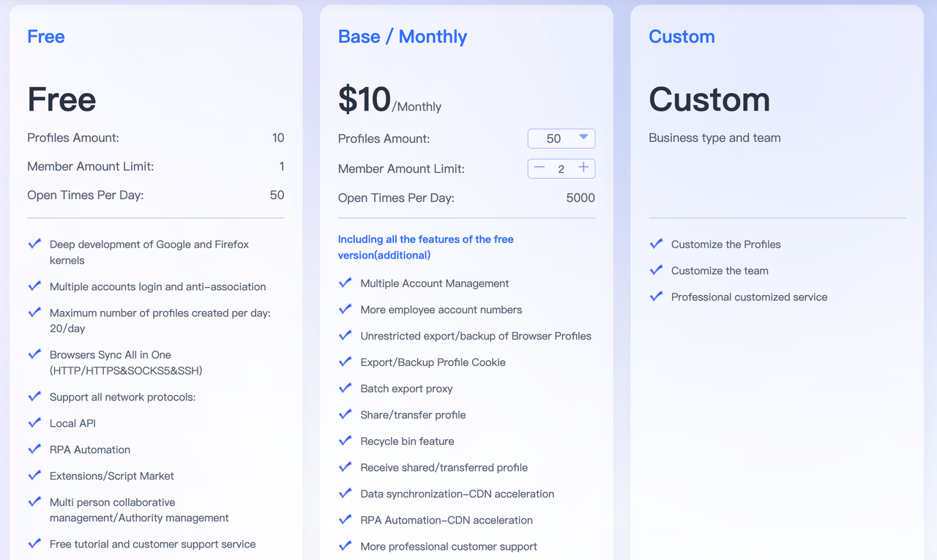Decrease Member Amount Limit with minus button
This screenshot has height=560, width=937.
pos(540,168)
